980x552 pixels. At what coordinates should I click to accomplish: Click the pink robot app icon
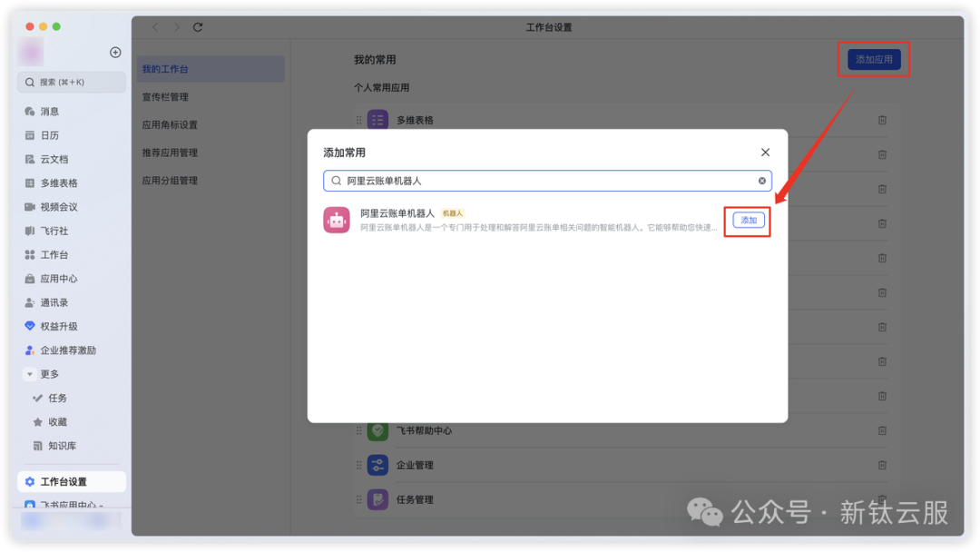tap(337, 220)
